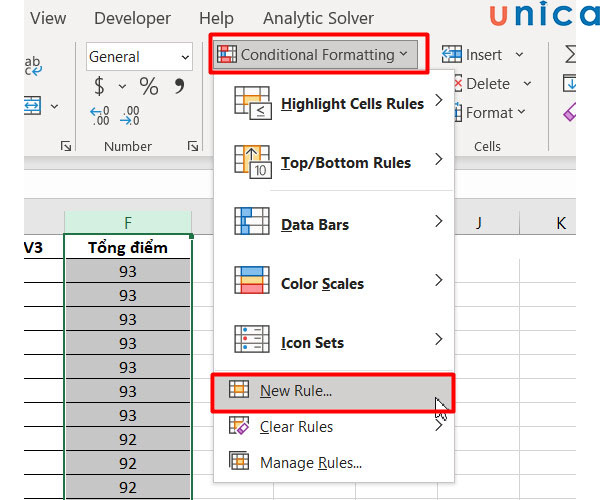The image size is (600, 500).
Task: Switch to the Developer ribbon tab
Action: tap(134, 18)
